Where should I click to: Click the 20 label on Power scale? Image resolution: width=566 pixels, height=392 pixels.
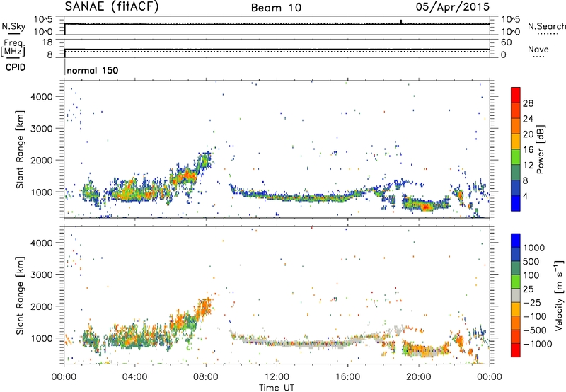click(528, 134)
